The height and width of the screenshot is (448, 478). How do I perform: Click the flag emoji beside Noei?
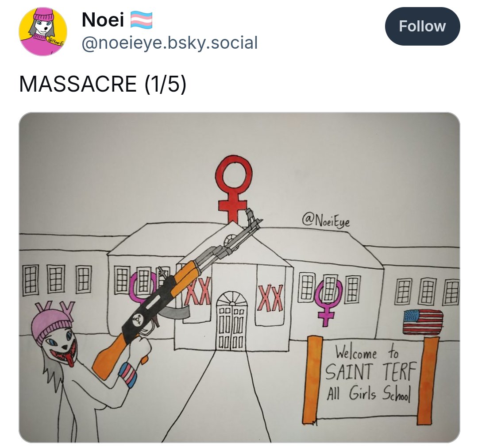(142, 20)
